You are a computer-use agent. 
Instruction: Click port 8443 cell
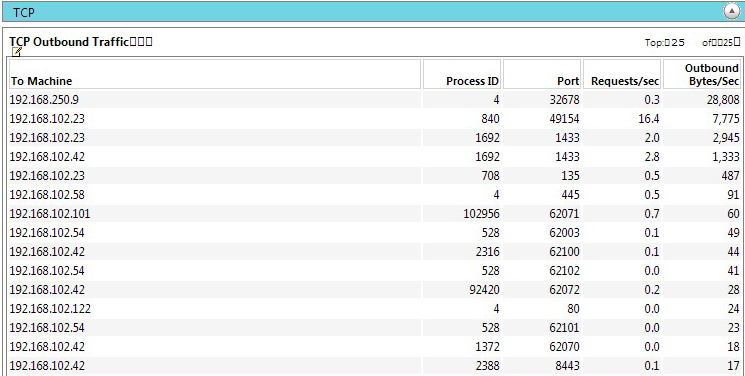pos(567,366)
